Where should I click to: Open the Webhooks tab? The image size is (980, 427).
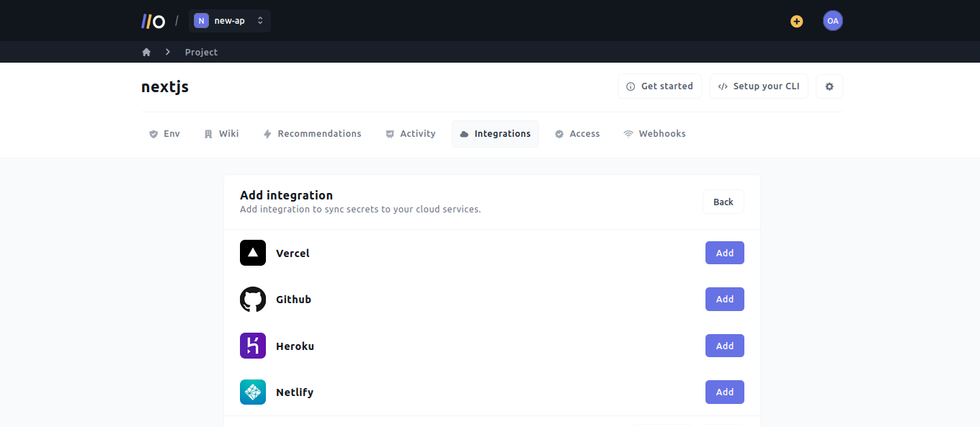[x=654, y=134]
